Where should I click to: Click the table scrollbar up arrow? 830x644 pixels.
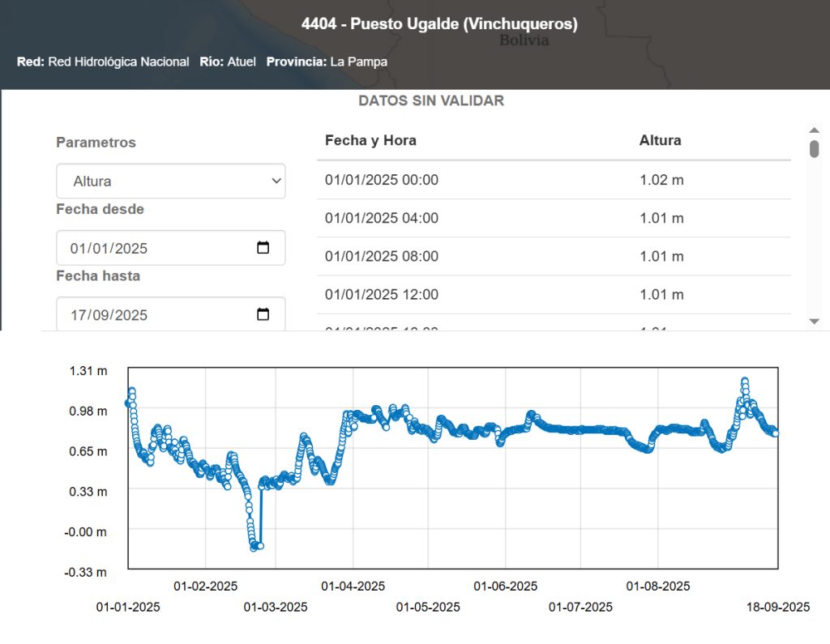pos(814,130)
